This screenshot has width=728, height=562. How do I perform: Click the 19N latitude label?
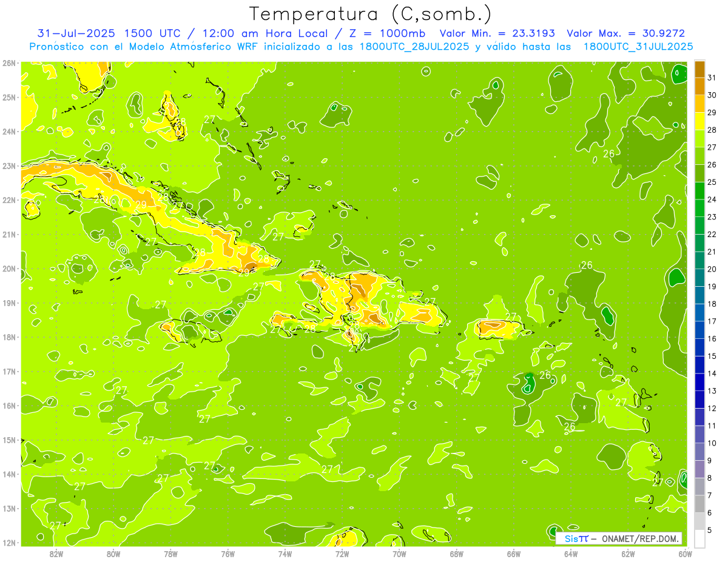[x=8, y=303]
